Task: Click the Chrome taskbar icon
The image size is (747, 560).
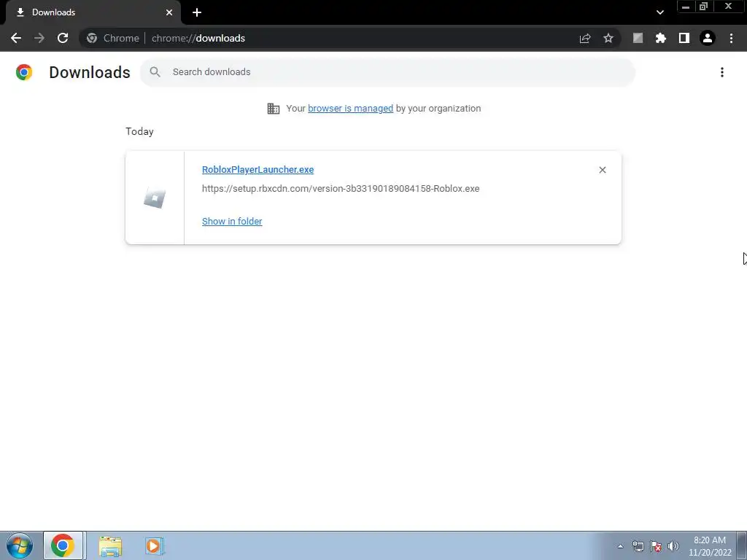Action: click(63, 545)
